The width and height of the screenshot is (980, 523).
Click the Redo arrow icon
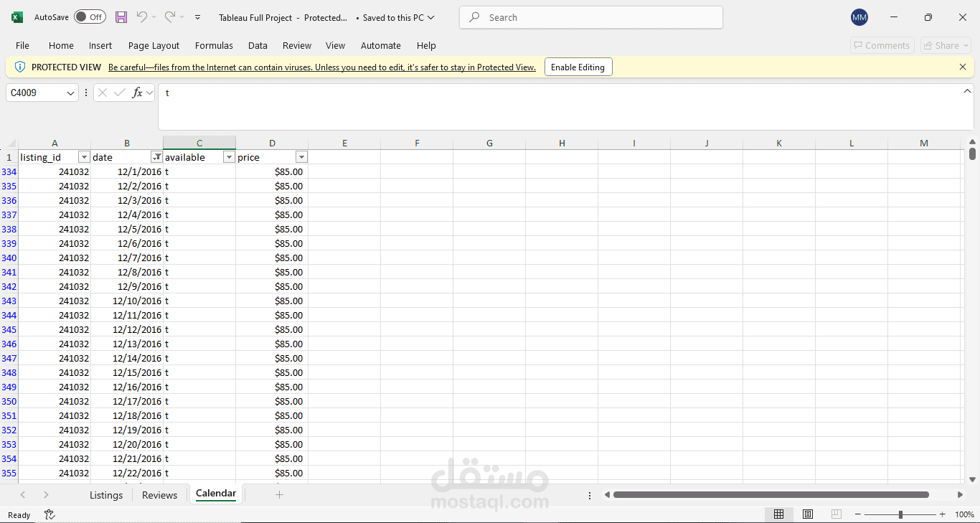[x=170, y=17]
